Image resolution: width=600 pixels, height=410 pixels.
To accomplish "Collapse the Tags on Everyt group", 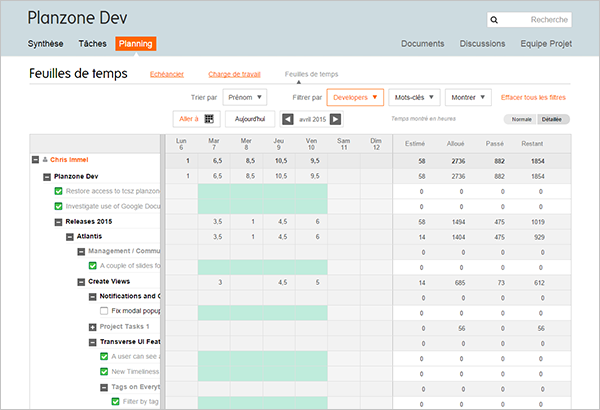I will point(104,387).
